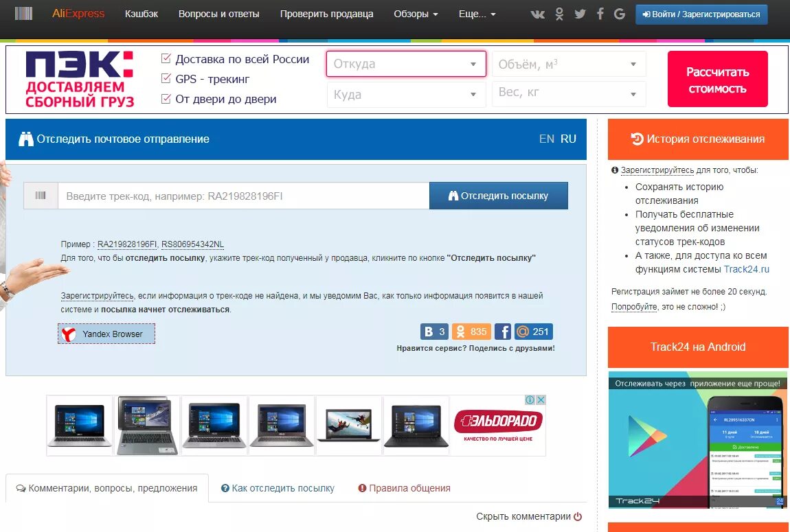Share on Facebook share button
Screen dimensions: 790x532
pyautogui.click(x=503, y=332)
